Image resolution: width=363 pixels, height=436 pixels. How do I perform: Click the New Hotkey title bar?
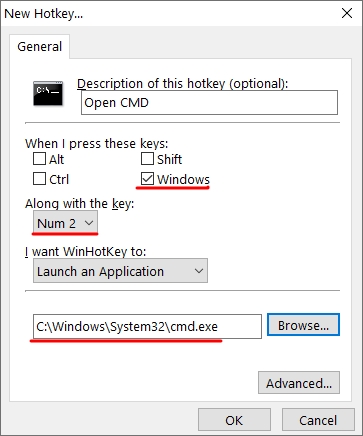click(167, 13)
